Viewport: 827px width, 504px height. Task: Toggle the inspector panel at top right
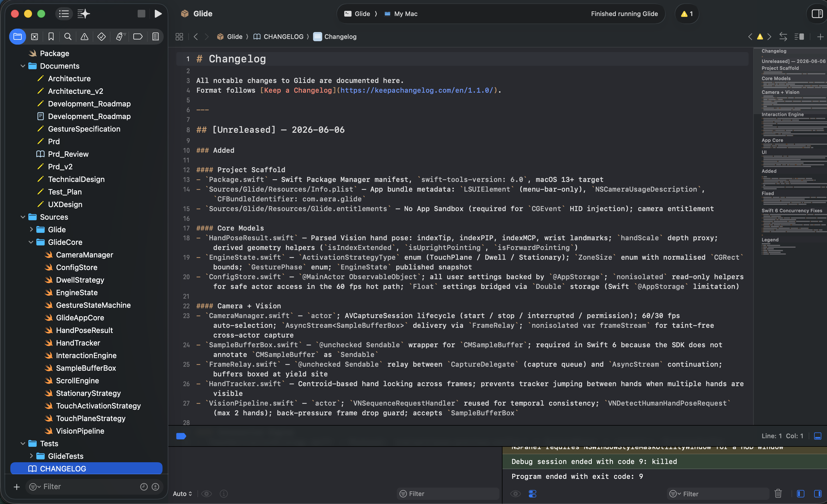click(817, 14)
